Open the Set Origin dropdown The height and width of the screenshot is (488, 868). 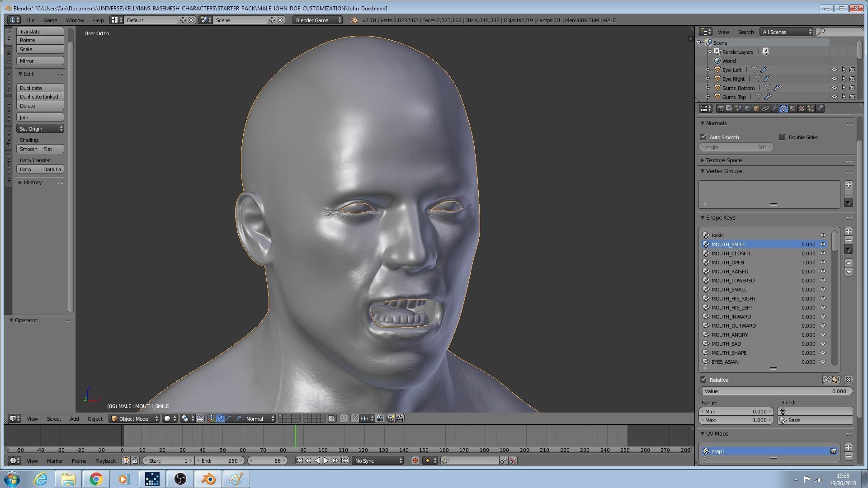click(40, 129)
